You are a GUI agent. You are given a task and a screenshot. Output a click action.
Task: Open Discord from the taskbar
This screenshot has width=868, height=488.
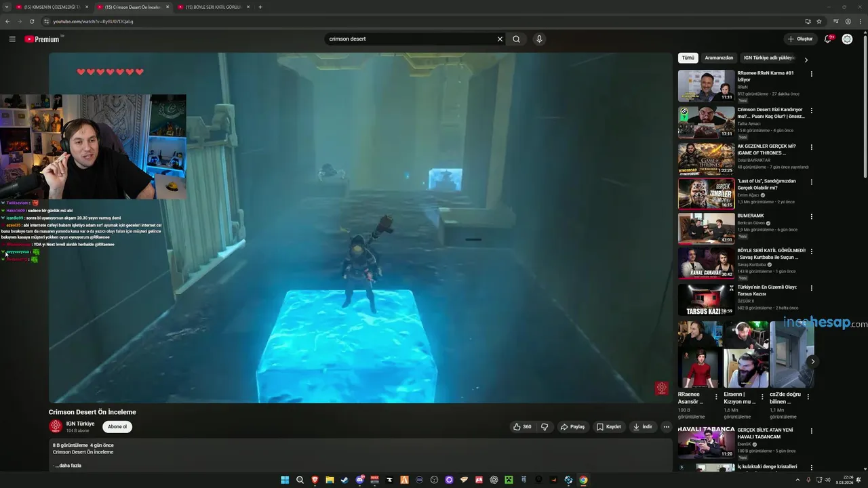coord(359,480)
